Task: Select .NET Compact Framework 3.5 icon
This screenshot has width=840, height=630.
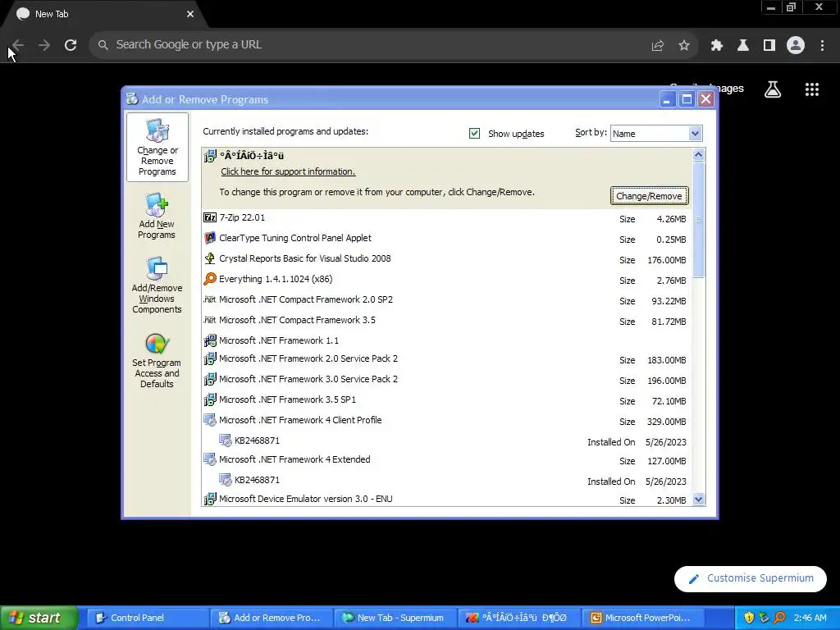Action: tap(210, 320)
